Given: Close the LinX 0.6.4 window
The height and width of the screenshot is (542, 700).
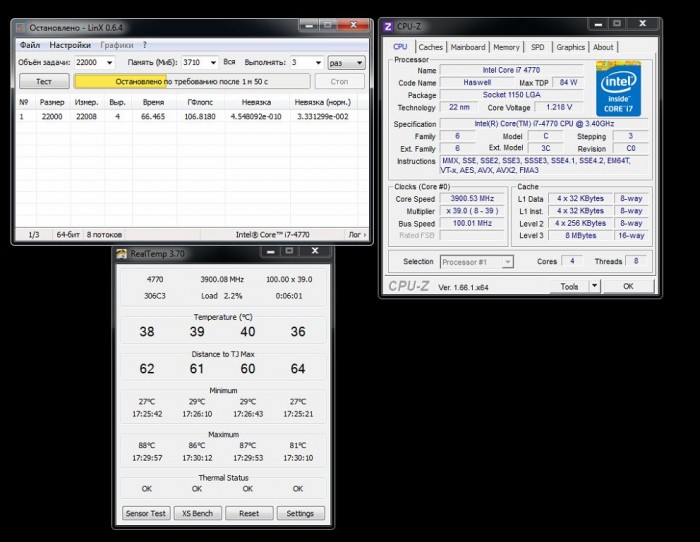Looking at the screenshot, I should 354,25.
